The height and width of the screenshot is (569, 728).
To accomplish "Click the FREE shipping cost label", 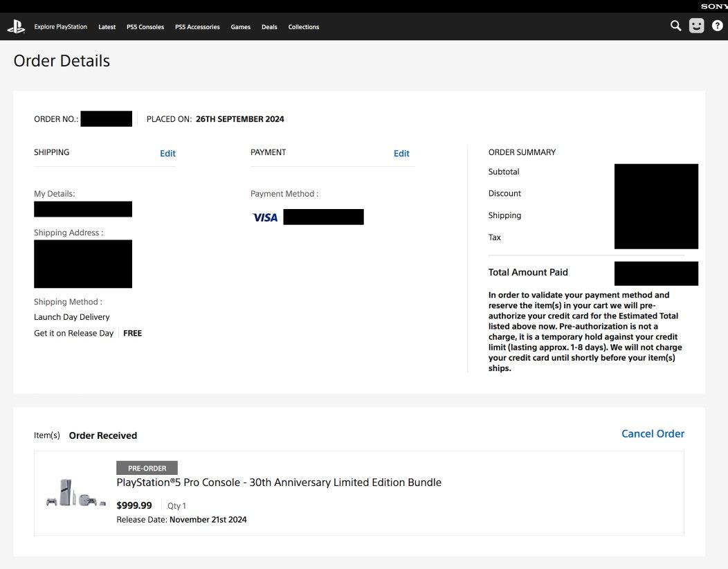I will tap(133, 333).
